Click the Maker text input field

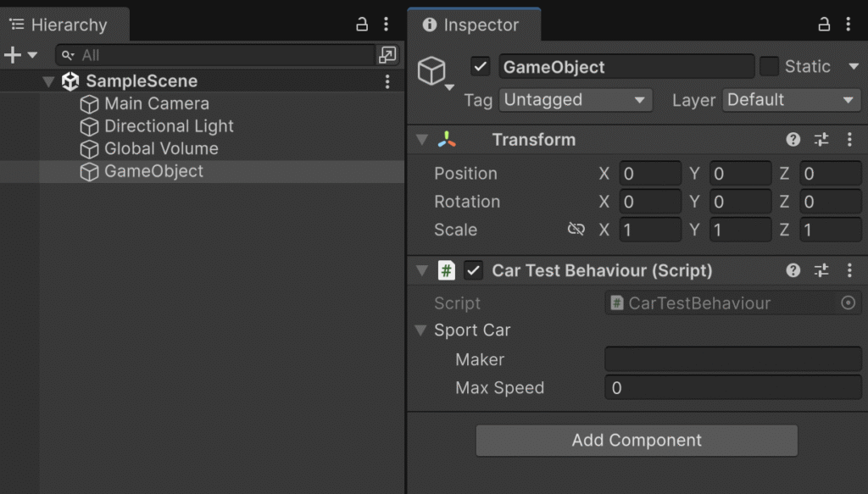click(732, 359)
